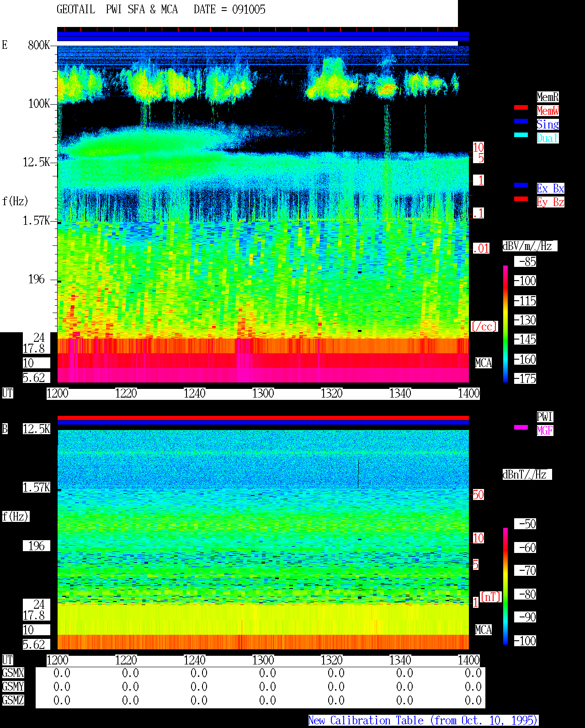Click the blue Ex Bx swatch
The height and width of the screenshot is (728, 585).
521,185
